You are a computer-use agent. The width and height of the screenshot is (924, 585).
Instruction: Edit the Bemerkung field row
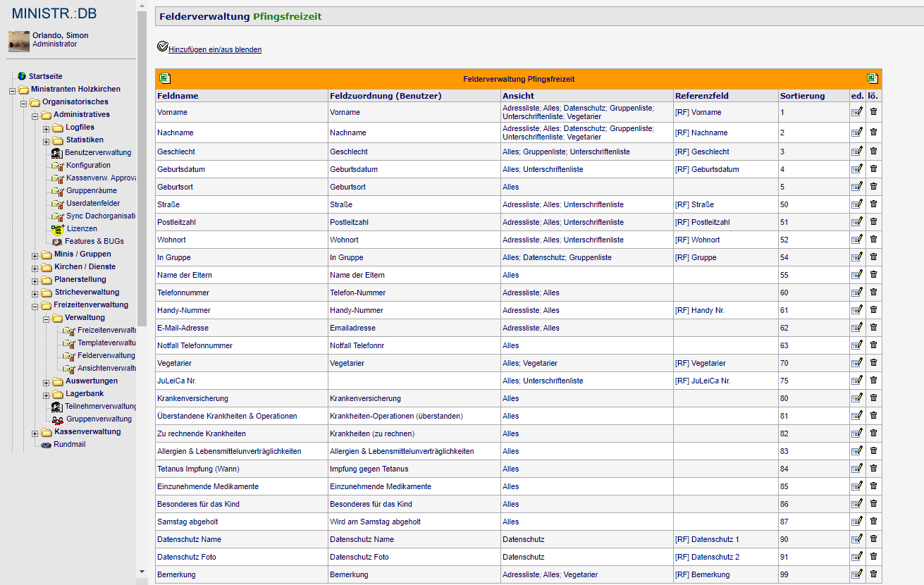click(857, 574)
